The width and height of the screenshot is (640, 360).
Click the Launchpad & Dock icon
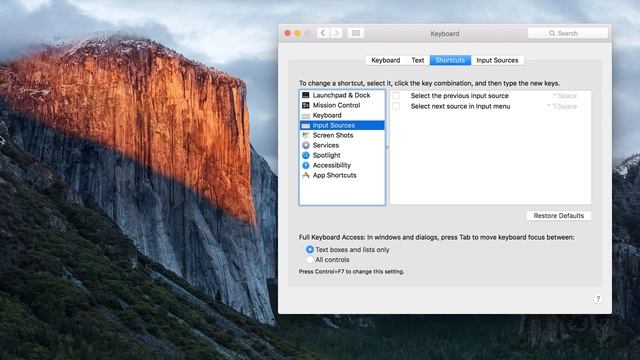click(x=306, y=95)
